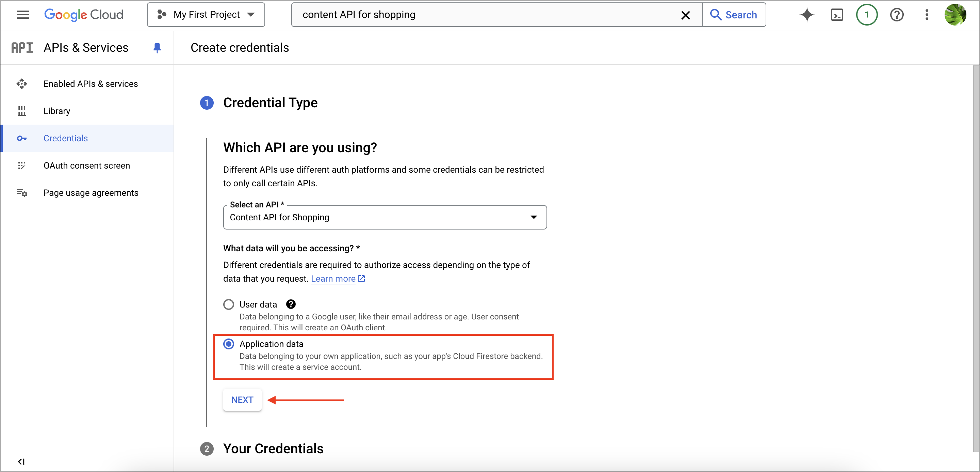Activate the Cloud Shell terminal icon

[837, 15]
